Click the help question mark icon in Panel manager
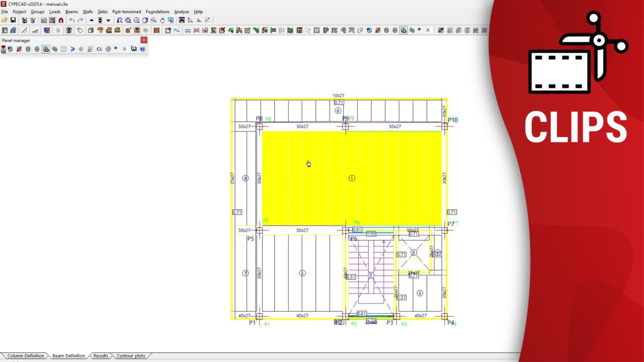This screenshot has height=362, width=644. (143, 49)
